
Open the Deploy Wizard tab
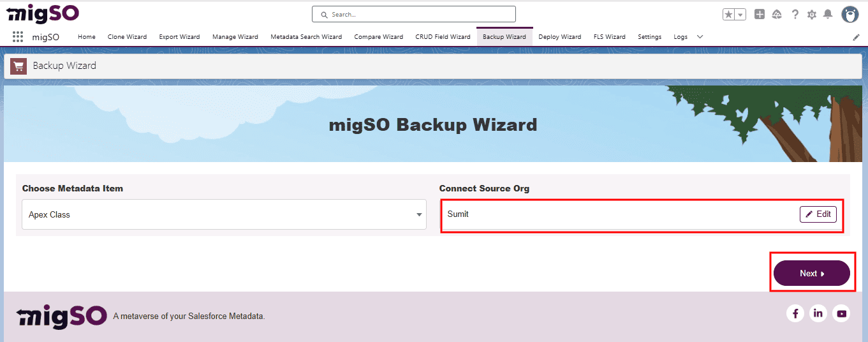click(x=560, y=37)
